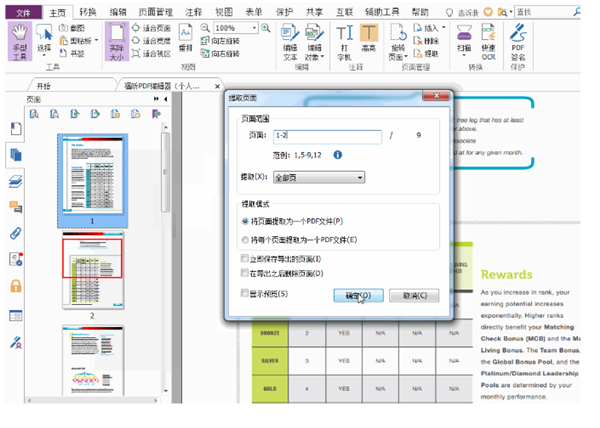Open the security lock panel in sidebar
The height and width of the screenshot is (428, 600).
[x=15, y=286]
